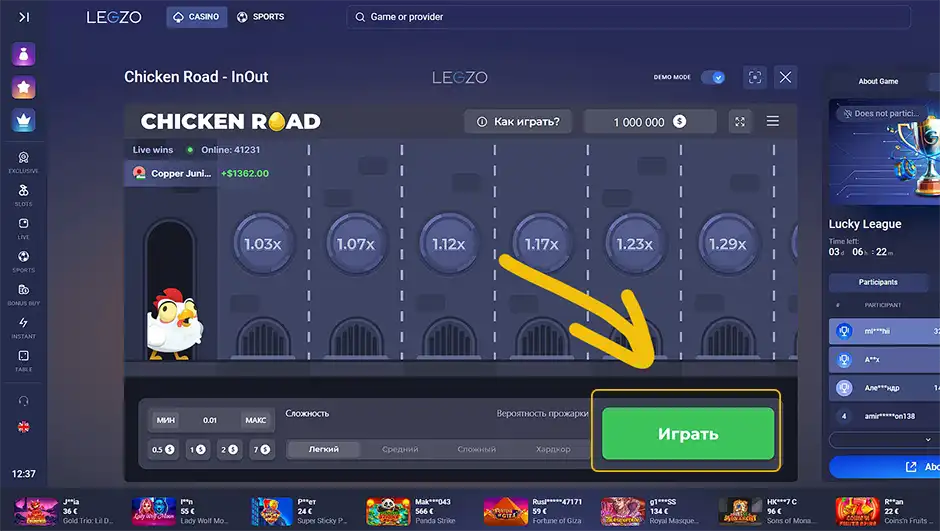The width and height of the screenshot is (940, 531).
Task: Open the Lady Wolf Moon winner thumbnail
Action: (x=153, y=511)
